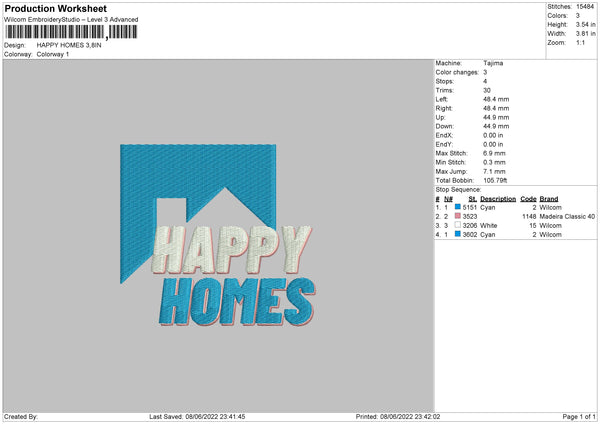Screen dimensions: 600x424
Task: Click the Width value 3.81 in
Action: click(585, 34)
